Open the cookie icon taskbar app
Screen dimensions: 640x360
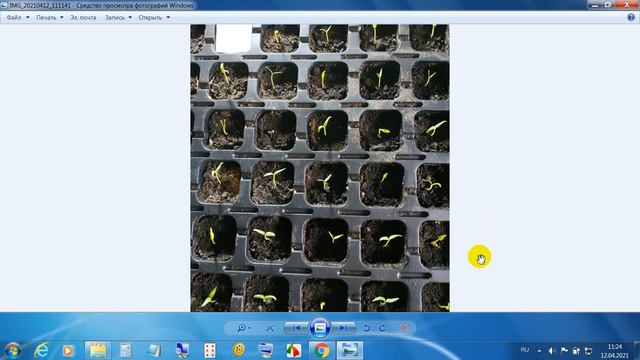coord(238,351)
